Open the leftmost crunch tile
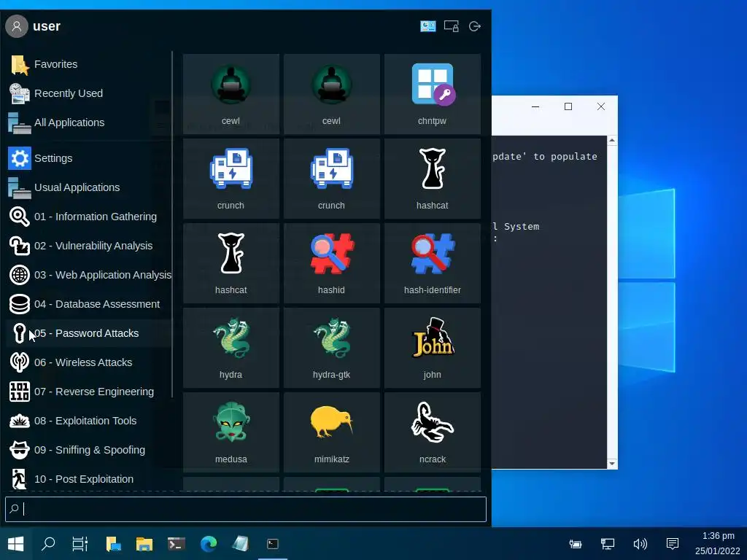Screen dimensions: 747x560 coord(231,179)
